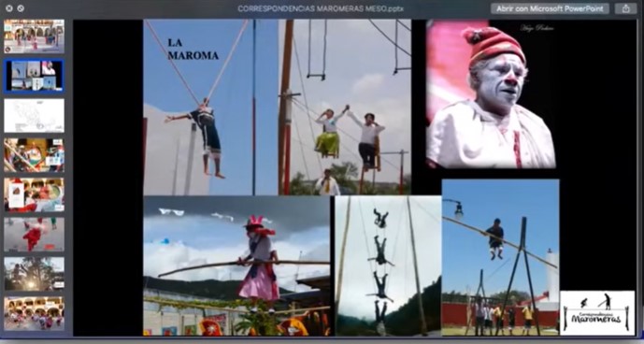
Task: Select photo of performer sitting on slanted pole
Action: coord(500,257)
